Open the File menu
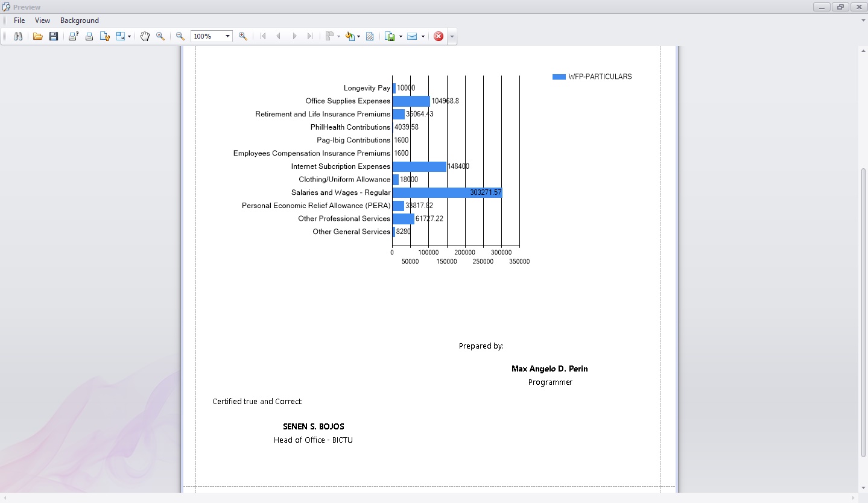 coord(19,21)
